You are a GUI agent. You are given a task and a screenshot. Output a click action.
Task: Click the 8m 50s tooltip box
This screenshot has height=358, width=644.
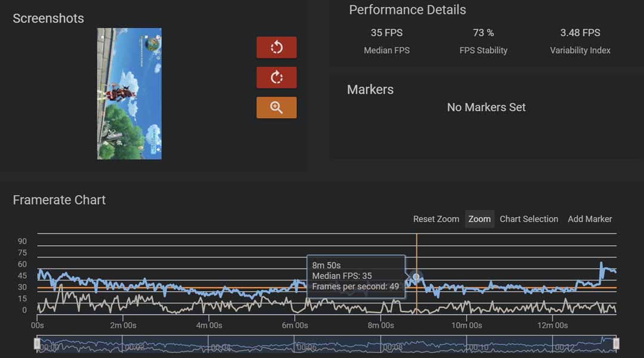click(x=356, y=276)
